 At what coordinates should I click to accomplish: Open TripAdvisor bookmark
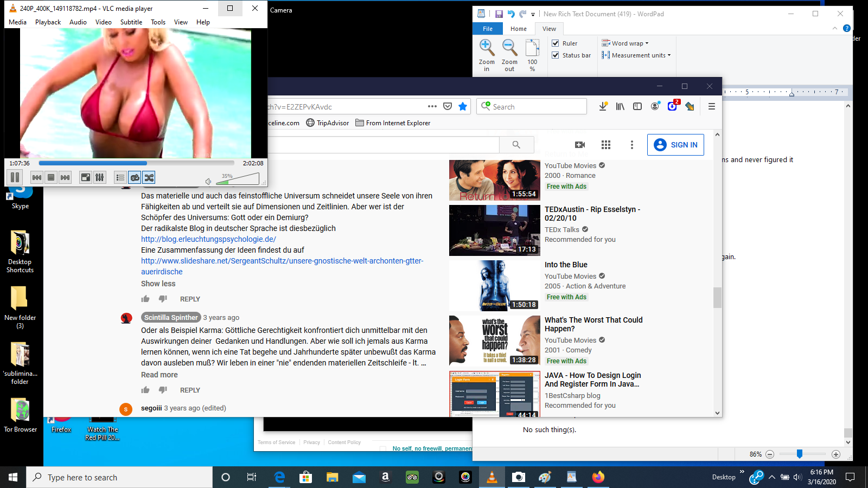pos(328,123)
